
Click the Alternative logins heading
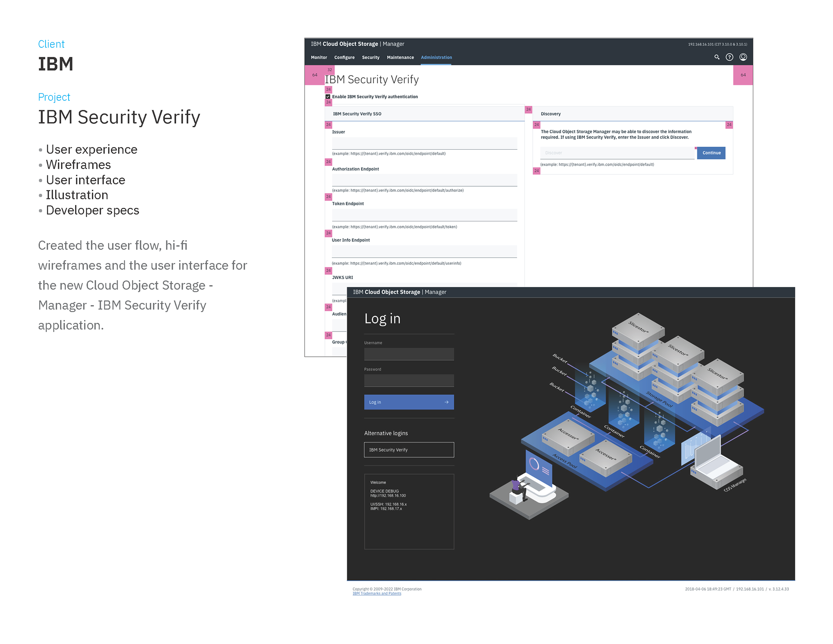point(386,433)
